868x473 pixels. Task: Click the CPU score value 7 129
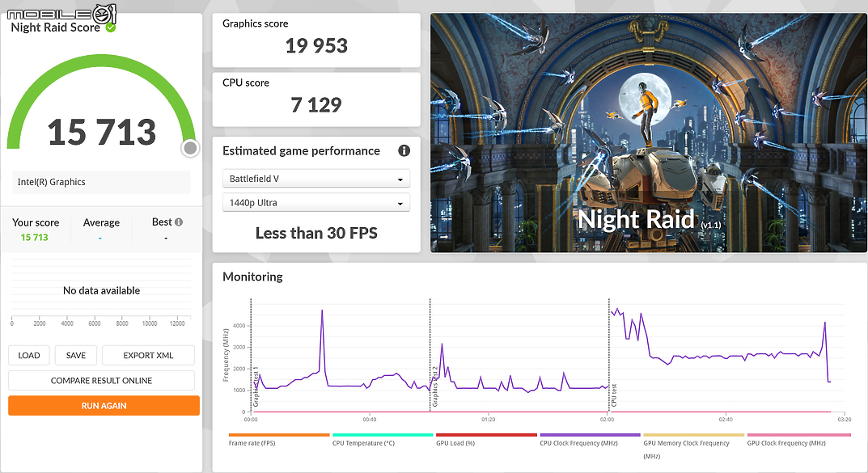(x=316, y=105)
